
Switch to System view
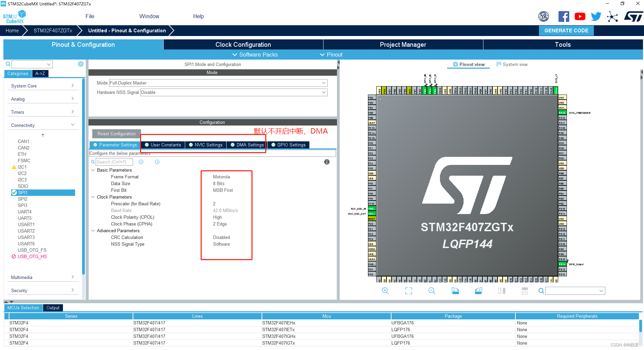click(512, 64)
